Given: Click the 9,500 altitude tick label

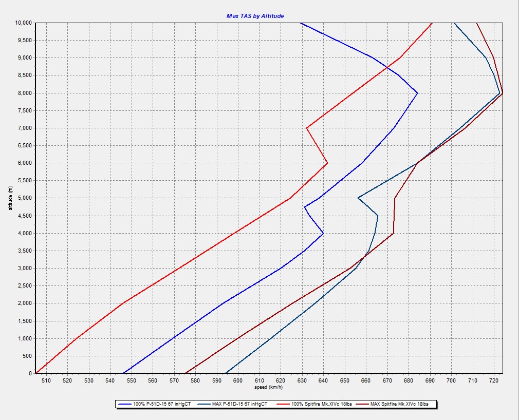Looking at the screenshot, I should 25,41.
